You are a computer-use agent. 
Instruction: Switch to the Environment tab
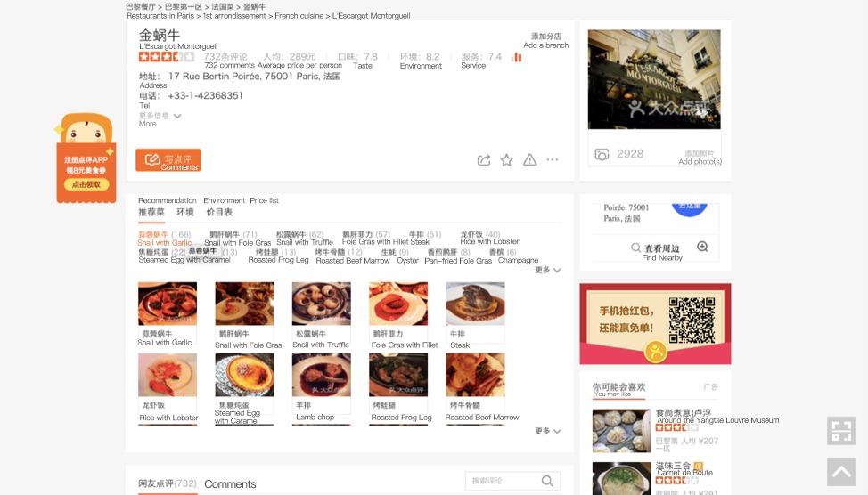[x=185, y=213]
